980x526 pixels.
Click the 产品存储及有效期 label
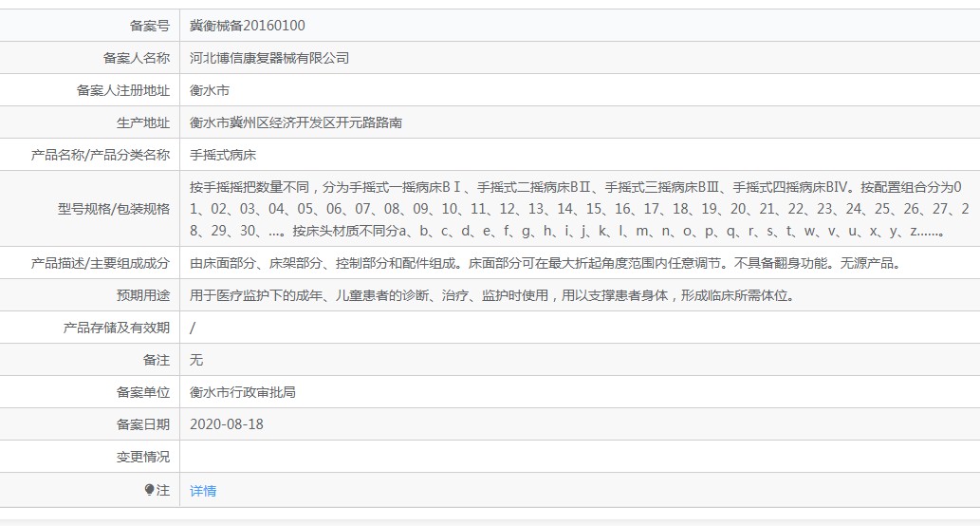117,328
